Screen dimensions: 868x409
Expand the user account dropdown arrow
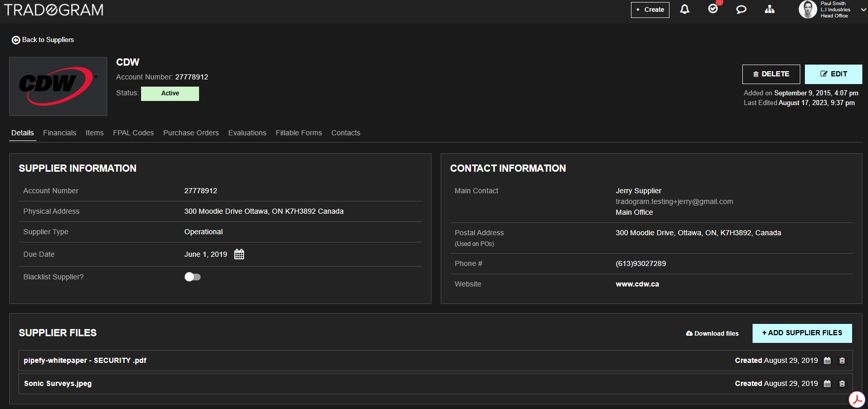863,10
